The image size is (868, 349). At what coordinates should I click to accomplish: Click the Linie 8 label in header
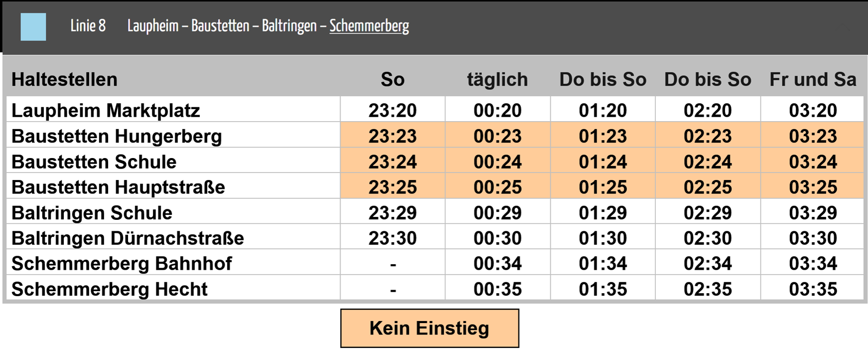point(88,26)
